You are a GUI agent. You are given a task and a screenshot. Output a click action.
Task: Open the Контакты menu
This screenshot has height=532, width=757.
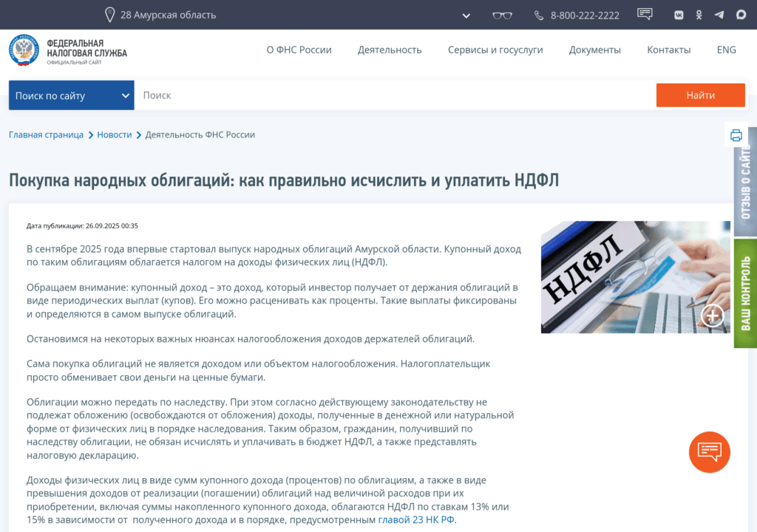click(x=668, y=50)
